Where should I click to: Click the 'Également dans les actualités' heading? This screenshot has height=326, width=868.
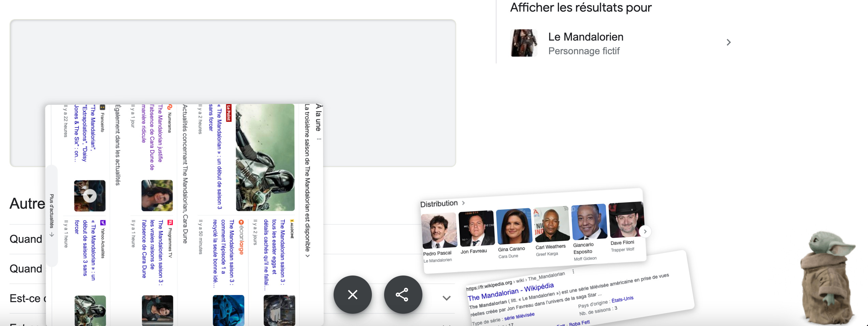pos(117,145)
